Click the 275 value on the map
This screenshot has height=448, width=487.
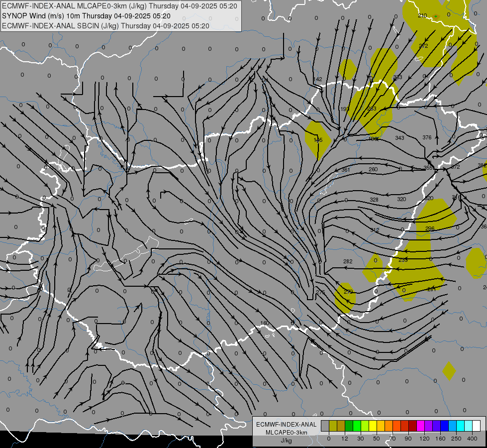(320, 292)
